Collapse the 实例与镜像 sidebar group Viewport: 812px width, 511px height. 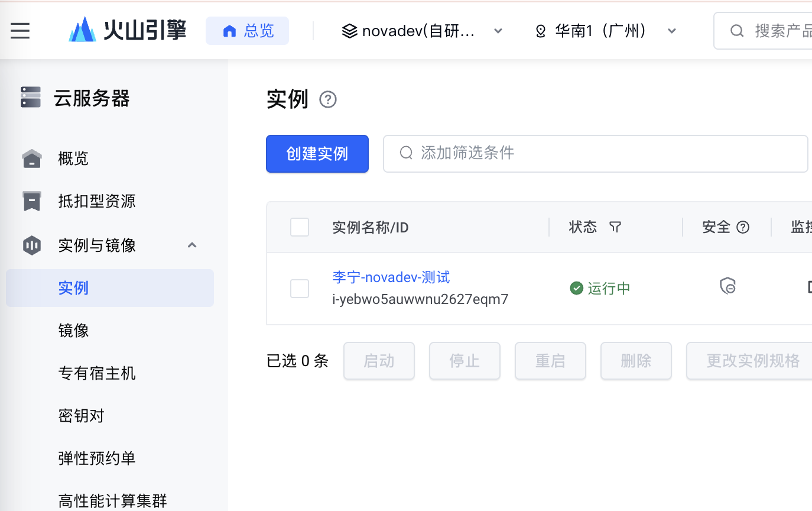coord(192,245)
